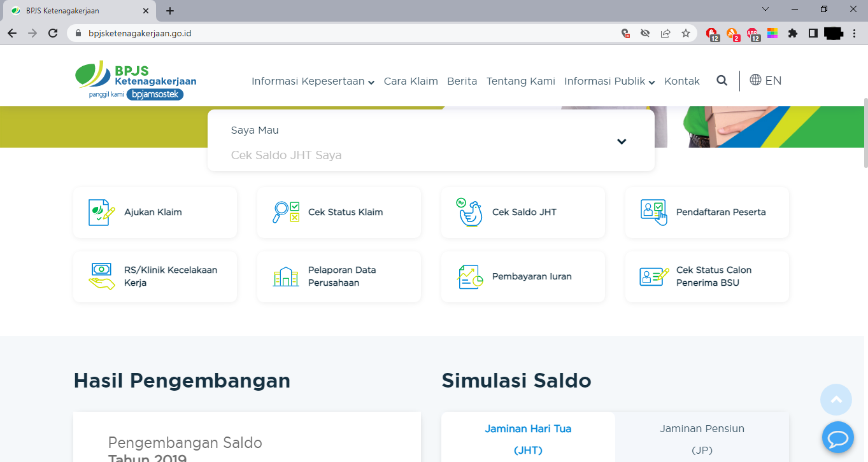
Task: Open the browser extensions puzzle icon
Action: [x=793, y=33]
